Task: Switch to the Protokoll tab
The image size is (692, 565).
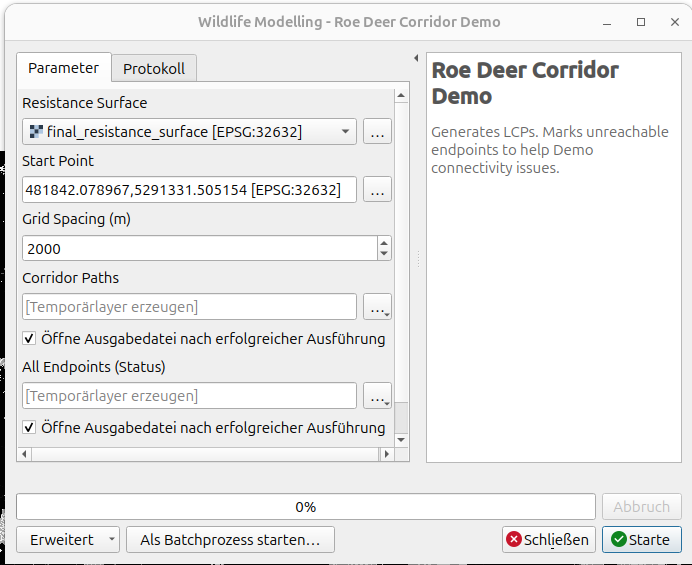Action: click(x=154, y=69)
